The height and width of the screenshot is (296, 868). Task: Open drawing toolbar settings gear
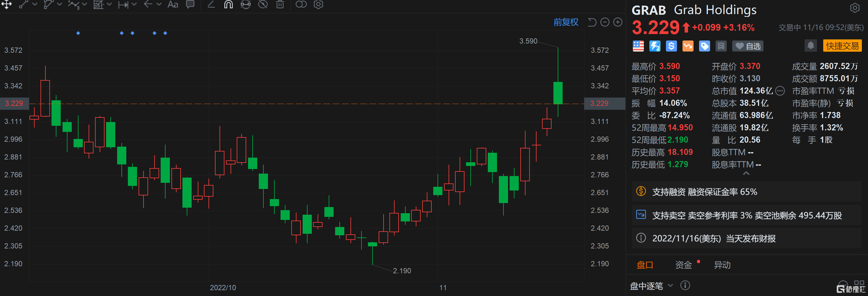pyautogui.click(x=319, y=4)
